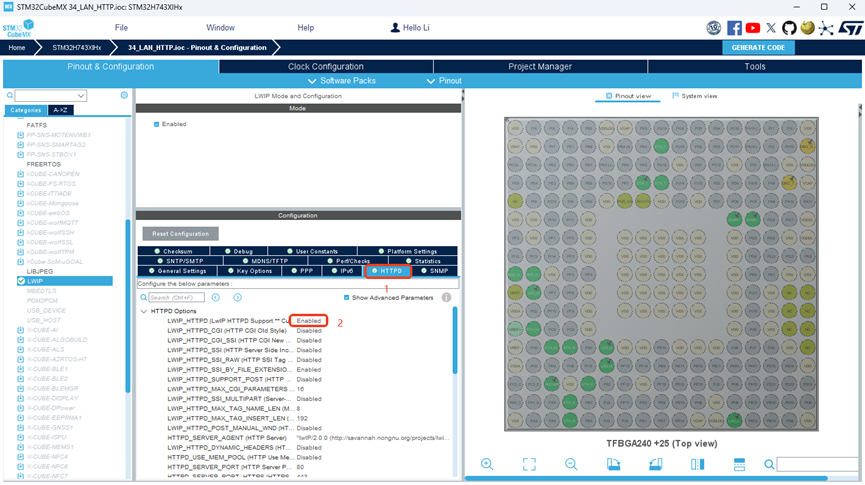Zoom out of the chip pinout

pyautogui.click(x=571, y=464)
